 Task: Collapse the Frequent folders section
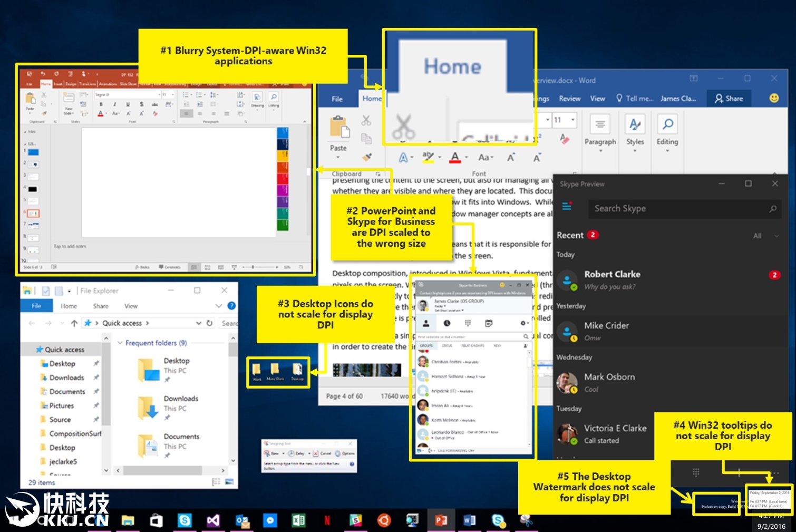[120, 343]
